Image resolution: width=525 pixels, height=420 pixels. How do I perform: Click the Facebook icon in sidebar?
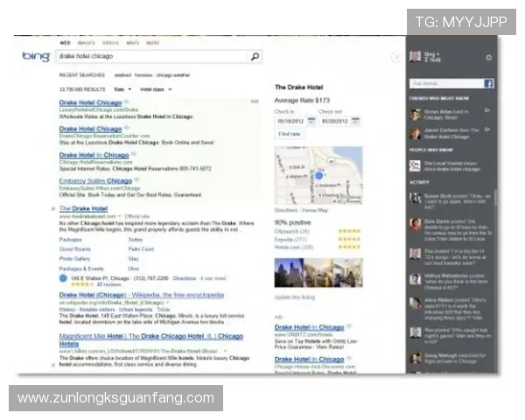[488, 83]
